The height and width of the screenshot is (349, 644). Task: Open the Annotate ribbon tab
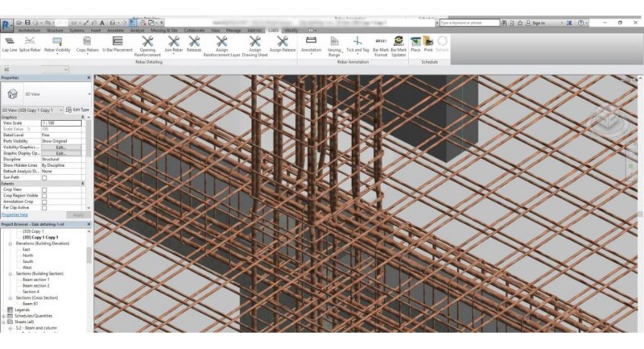tap(115, 31)
